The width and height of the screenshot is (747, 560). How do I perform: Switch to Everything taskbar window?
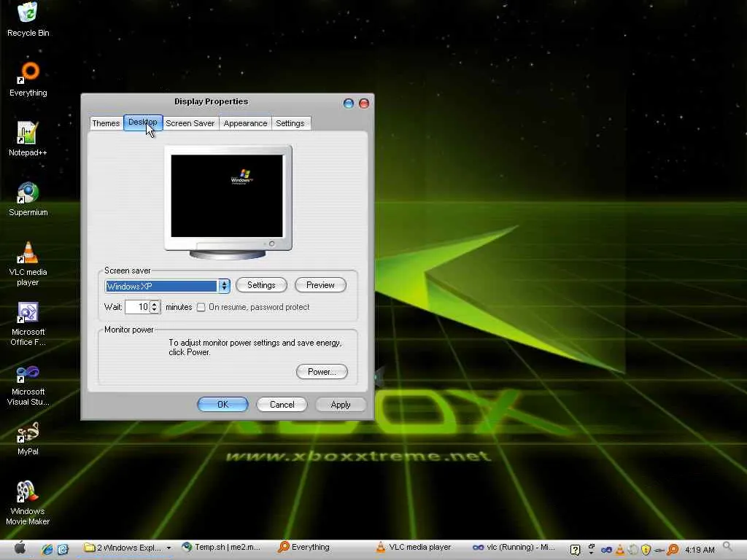[x=304, y=548]
